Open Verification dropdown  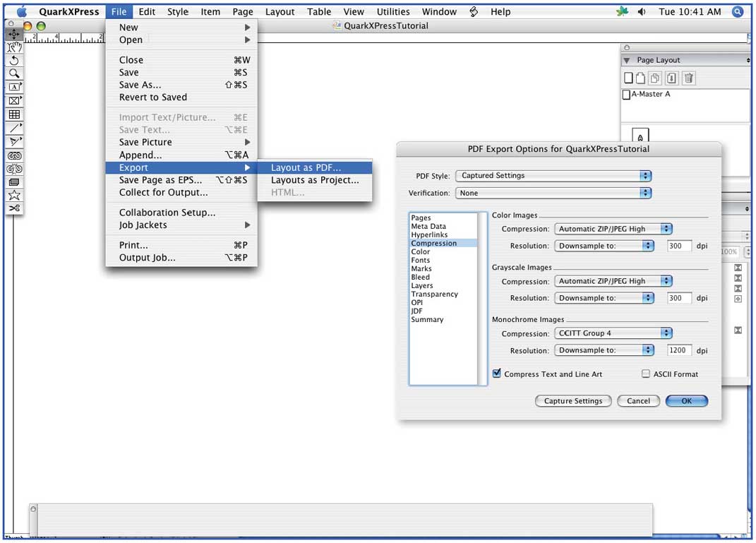click(x=553, y=193)
